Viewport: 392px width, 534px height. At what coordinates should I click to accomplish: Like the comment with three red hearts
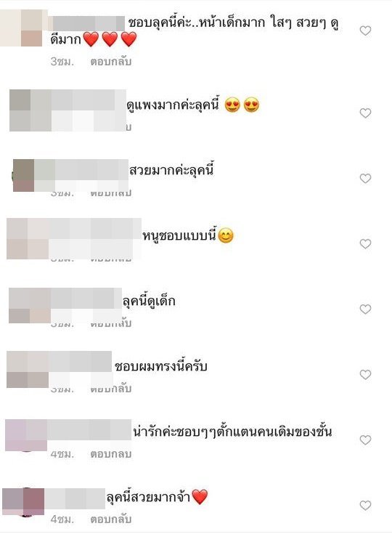(x=365, y=31)
